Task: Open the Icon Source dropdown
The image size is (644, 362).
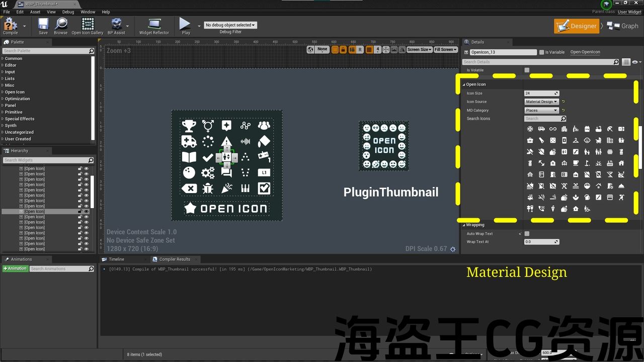Action: [541, 102]
